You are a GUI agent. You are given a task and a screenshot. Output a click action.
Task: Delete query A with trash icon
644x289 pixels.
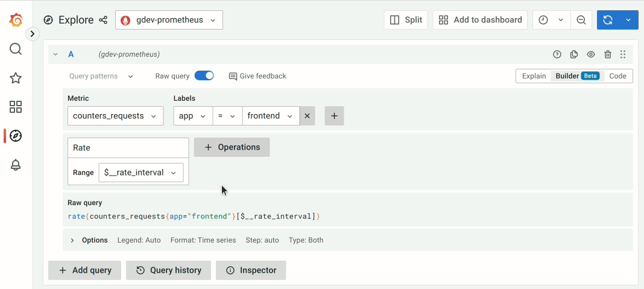(608, 54)
